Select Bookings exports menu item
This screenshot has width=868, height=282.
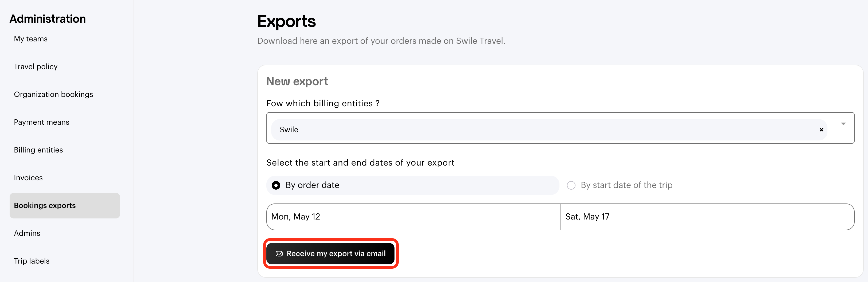(65, 205)
